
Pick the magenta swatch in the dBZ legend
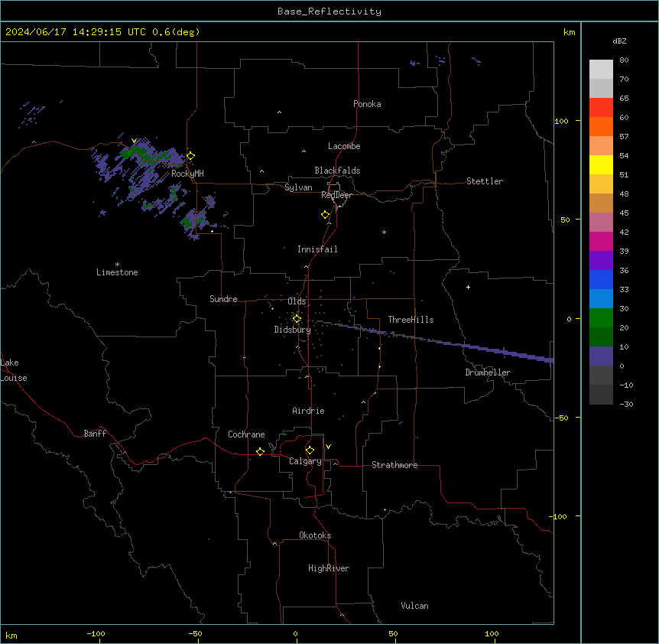point(601,241)
